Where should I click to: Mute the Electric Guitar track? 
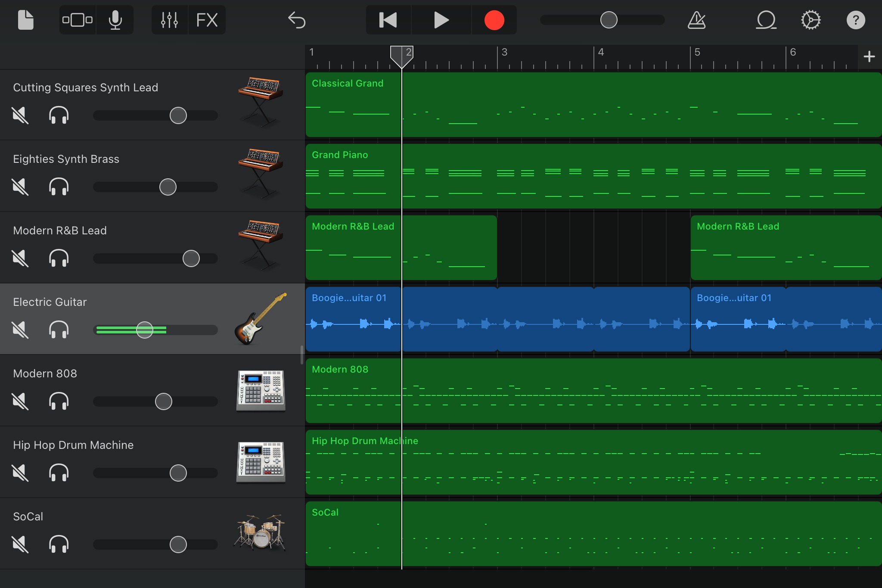(20, 330)
